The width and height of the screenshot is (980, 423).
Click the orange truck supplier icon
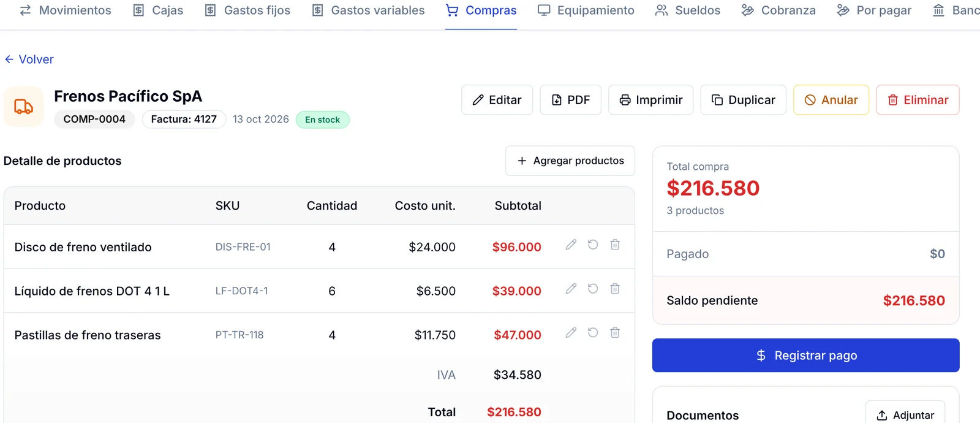[x=24, y=107]
